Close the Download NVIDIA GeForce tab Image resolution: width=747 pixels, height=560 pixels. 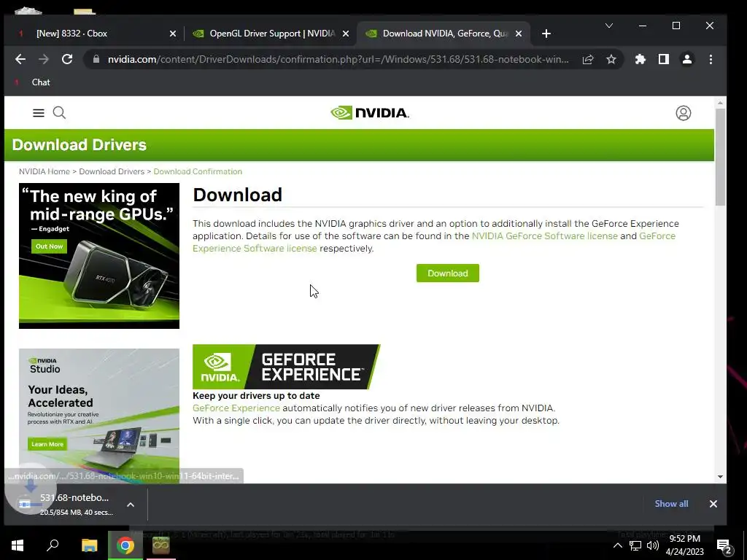(x=519, y=34)
